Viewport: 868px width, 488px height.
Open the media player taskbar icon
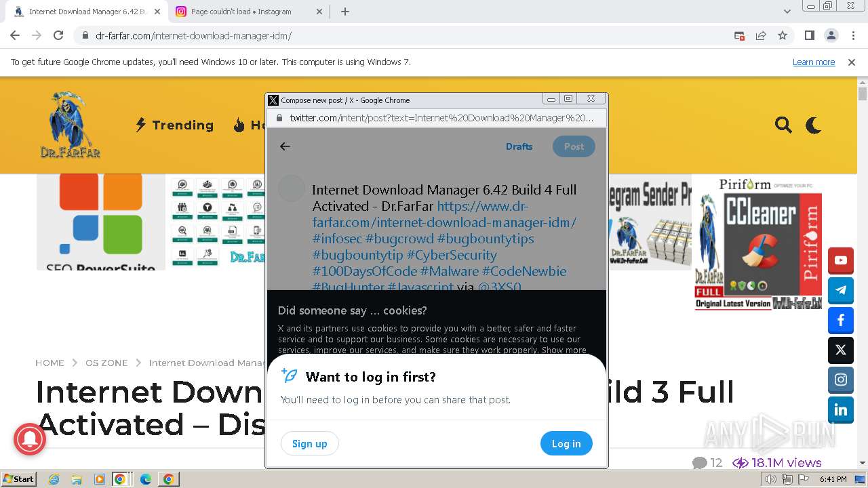(x=100, y=479)
